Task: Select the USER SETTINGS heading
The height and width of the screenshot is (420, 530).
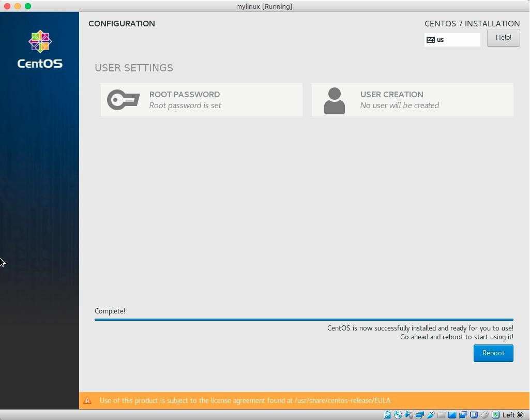Action: click(x=133, y=68)
